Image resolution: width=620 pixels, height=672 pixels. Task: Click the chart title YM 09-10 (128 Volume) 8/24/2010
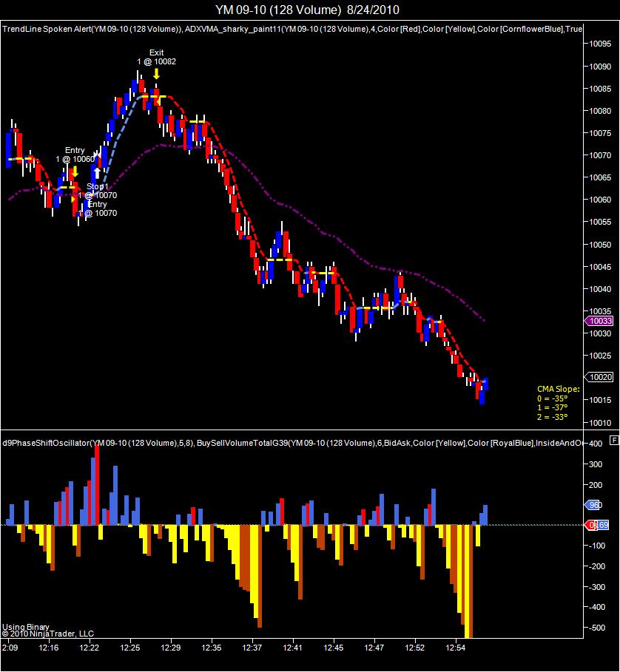tap(307, 10)
